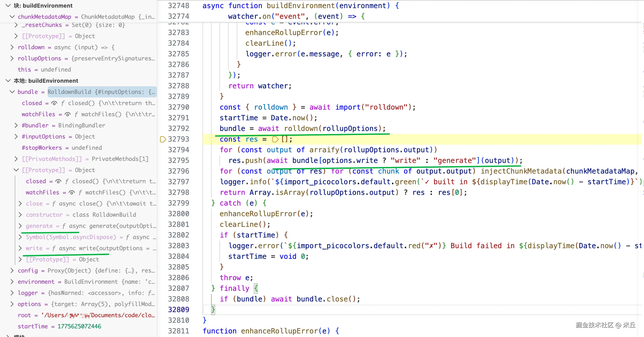
Task: Invoke getter eye icon for bundle closed
Action: click(54, 103)
